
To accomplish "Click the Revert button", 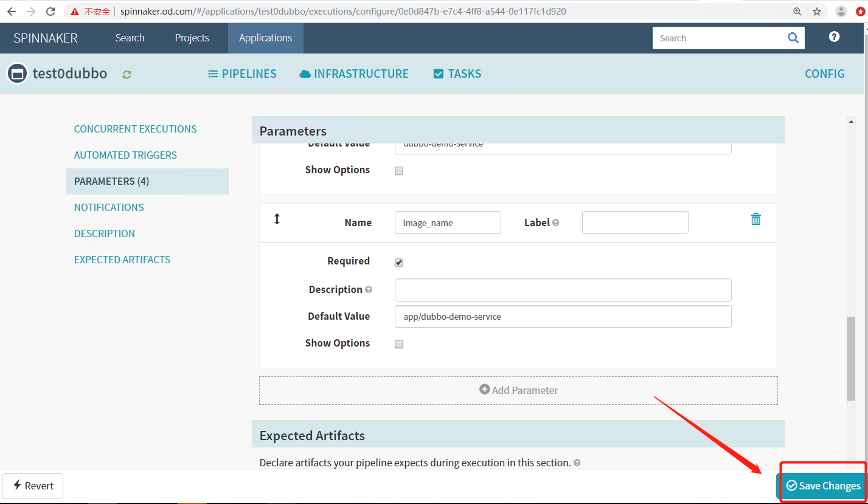I will click(x=33, y=486).
